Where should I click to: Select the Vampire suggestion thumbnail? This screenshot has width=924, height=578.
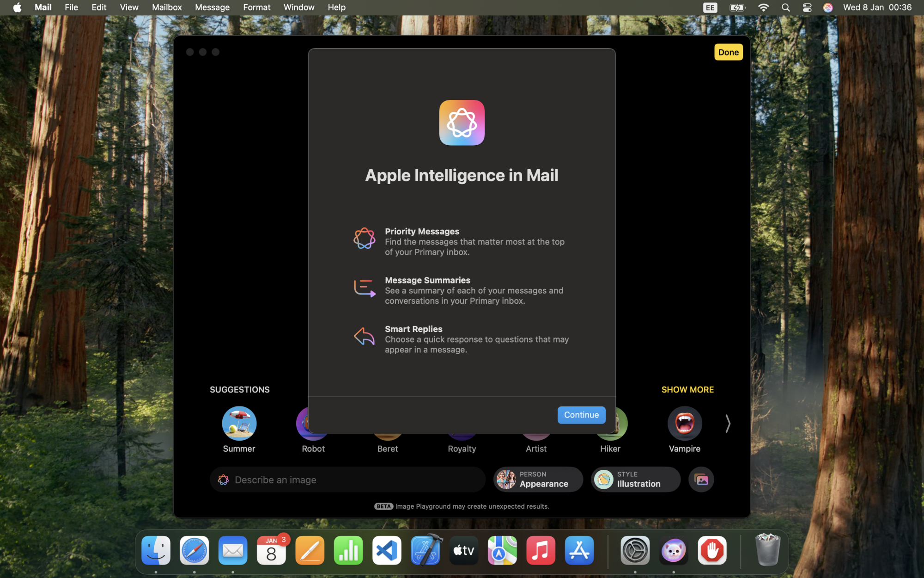[x=684, y=423]
